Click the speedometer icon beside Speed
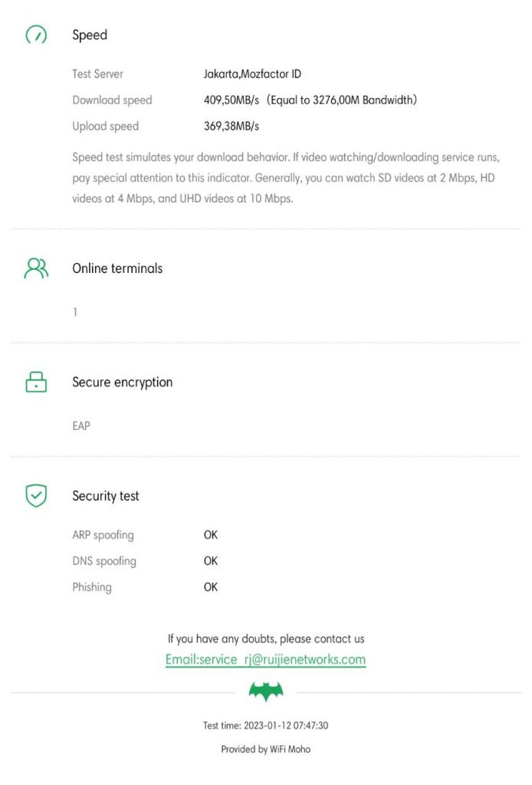Image resolution: width=532 pixels, height=785 pixels. 36,35
